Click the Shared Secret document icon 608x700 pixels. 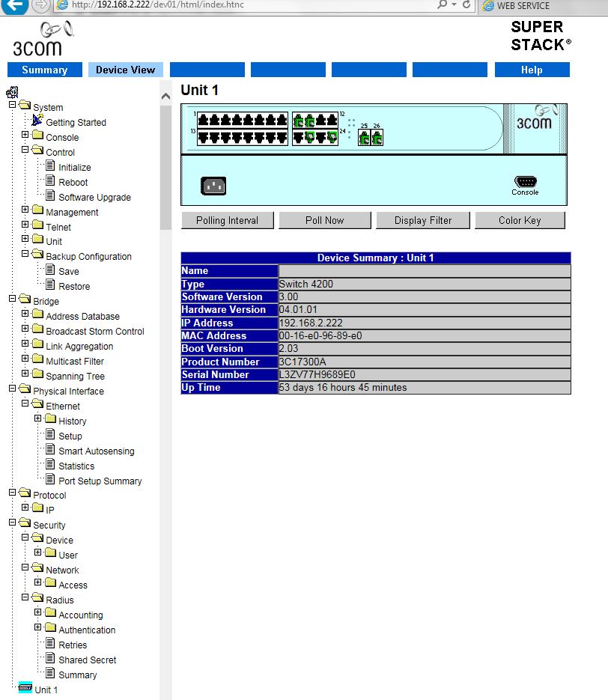tap(50, 659)
